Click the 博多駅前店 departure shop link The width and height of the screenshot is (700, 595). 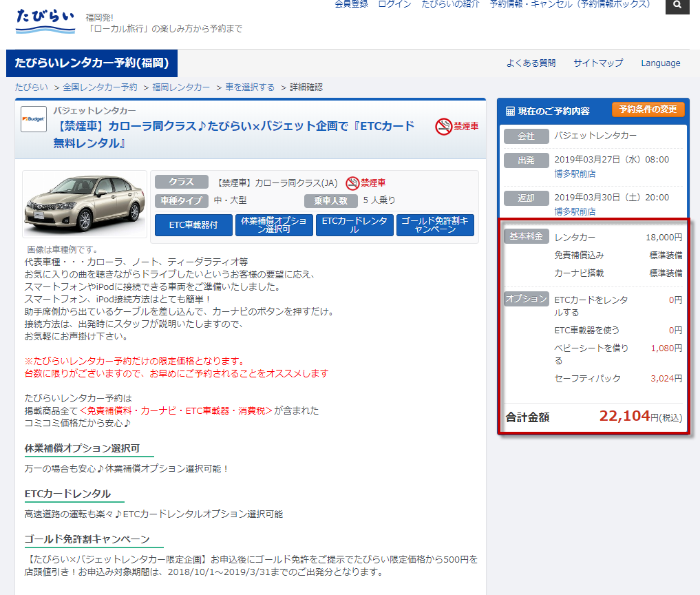575,174
